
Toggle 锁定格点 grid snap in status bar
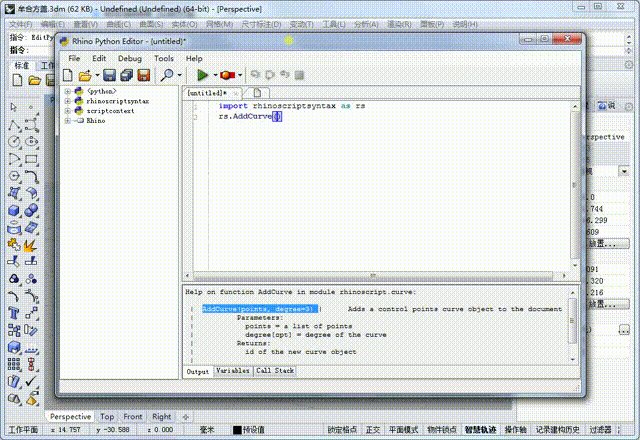(x=342, y=429)
